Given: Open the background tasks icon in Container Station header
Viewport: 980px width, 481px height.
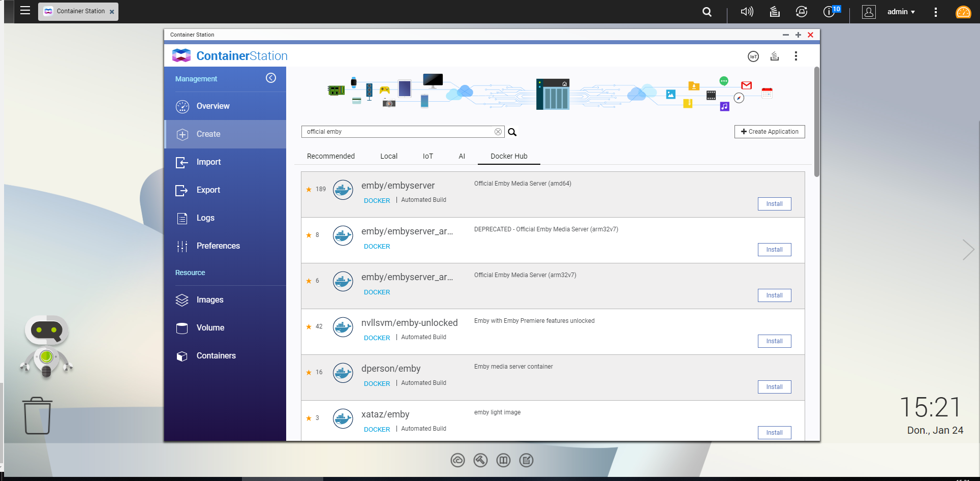Looking at the screenshot, I should point(774,56).
